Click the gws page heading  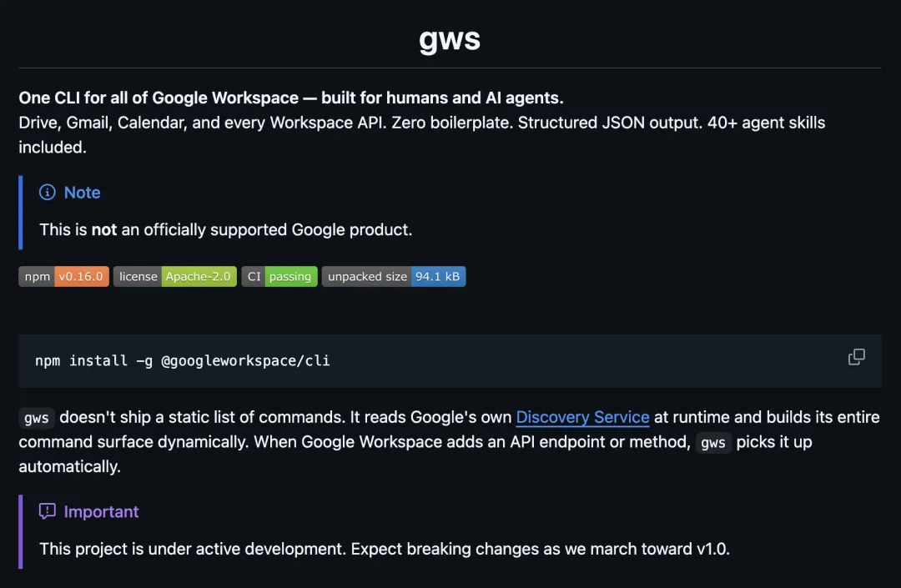click(x=450, y=39)
